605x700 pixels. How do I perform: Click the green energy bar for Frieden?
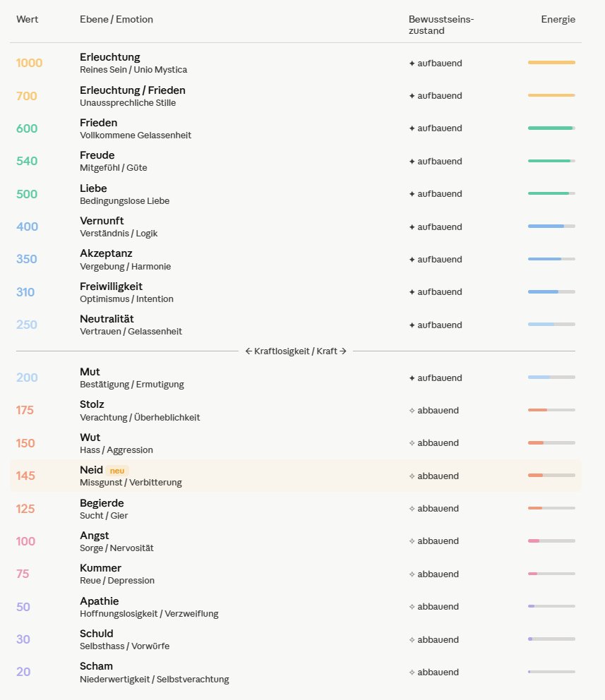[551, 128]
